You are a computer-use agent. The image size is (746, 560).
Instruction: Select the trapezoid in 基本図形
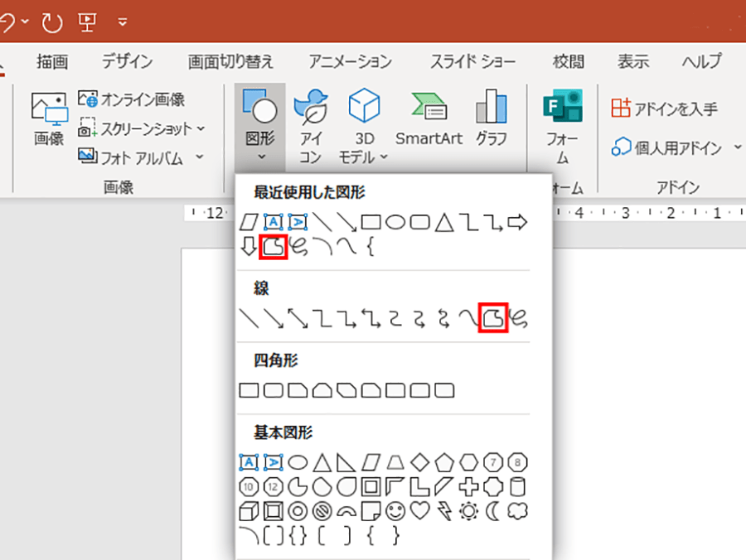[x=395, y=462]
